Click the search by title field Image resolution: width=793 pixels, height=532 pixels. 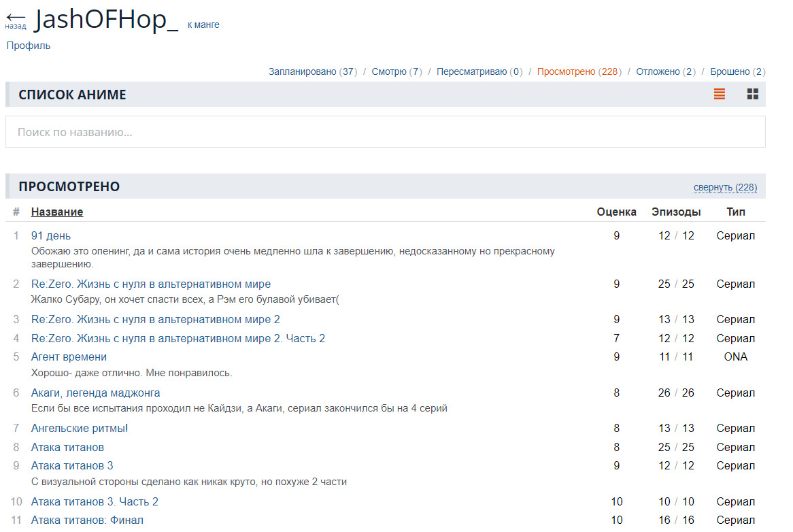(385, 132)
